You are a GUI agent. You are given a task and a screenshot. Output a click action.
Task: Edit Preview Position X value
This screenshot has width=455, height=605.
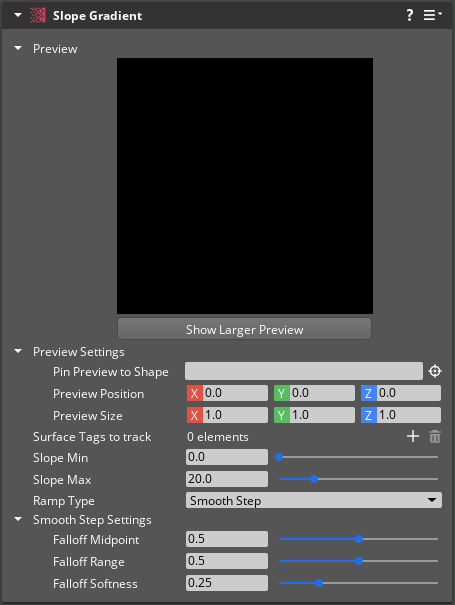tap(235, 393)
